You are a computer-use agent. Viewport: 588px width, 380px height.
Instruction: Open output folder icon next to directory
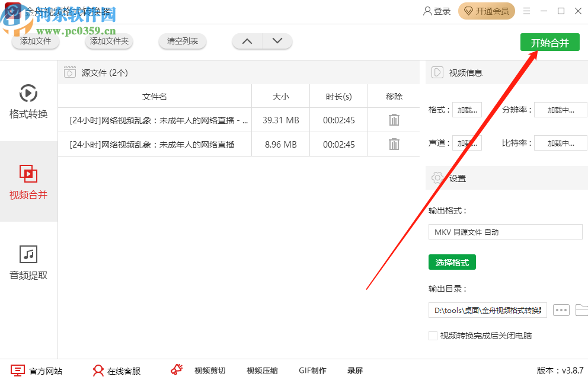pos(581,310)
